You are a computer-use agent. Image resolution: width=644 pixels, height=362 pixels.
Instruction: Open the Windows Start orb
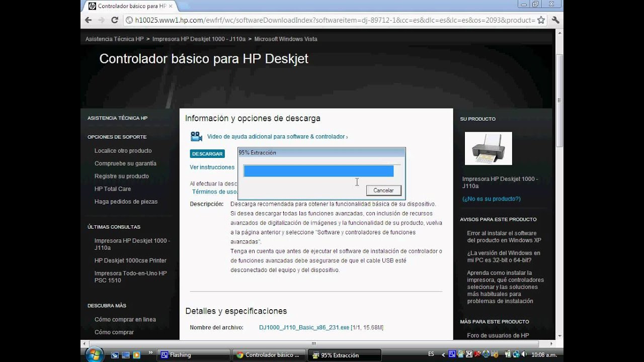[x=94, y=354]
